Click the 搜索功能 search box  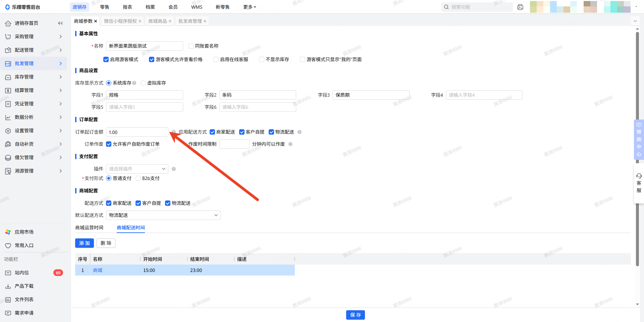pos(477,7)
